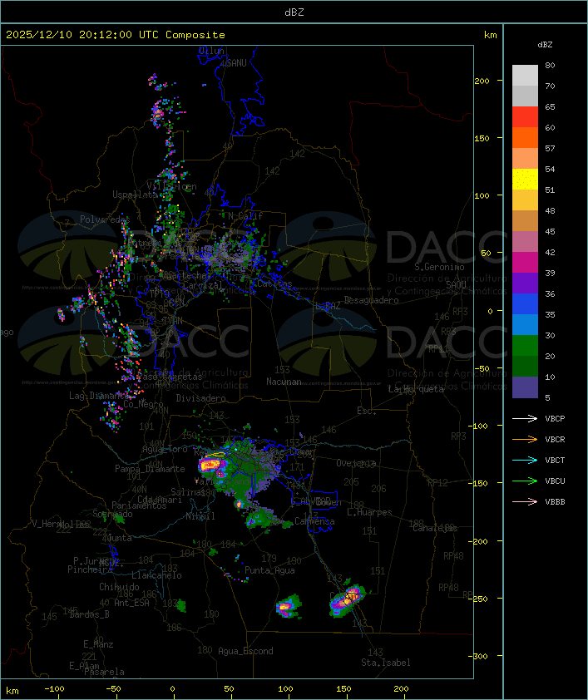Click the L.Huarpes place label

(x=369, y=512)
